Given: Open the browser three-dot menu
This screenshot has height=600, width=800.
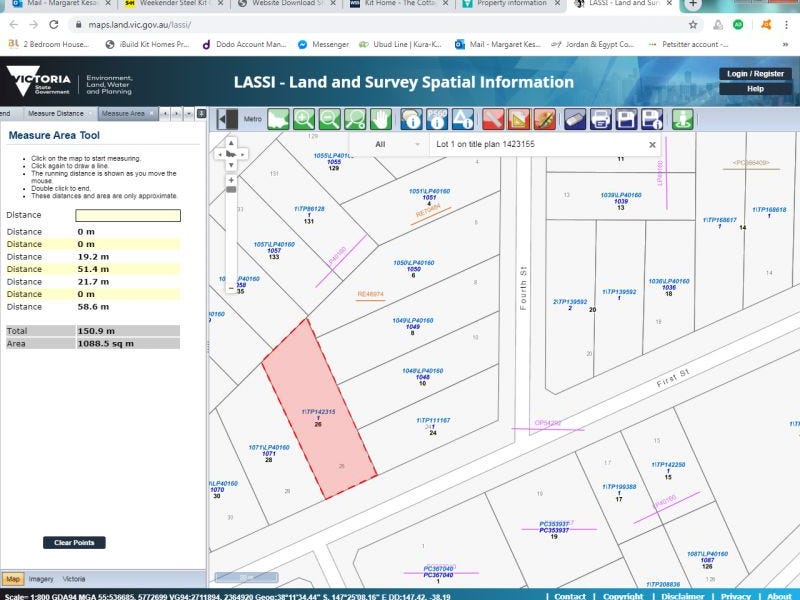Looking at the screenshot, I should coord(786,24).
